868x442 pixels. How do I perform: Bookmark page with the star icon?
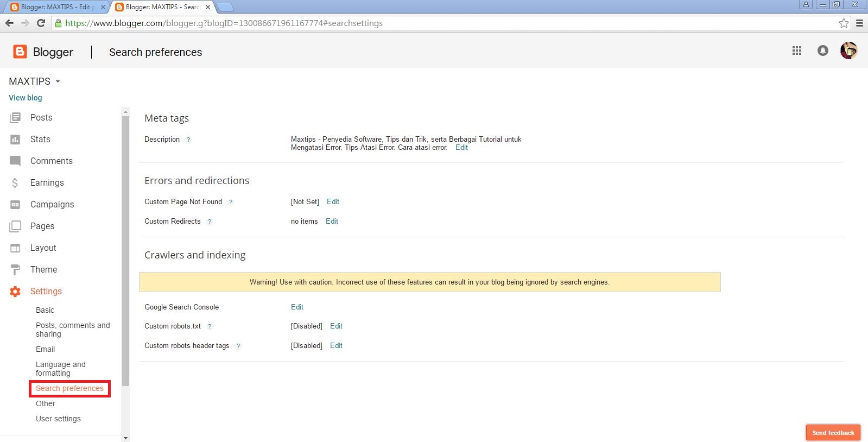pyautogui.click(x=844, y=23)
